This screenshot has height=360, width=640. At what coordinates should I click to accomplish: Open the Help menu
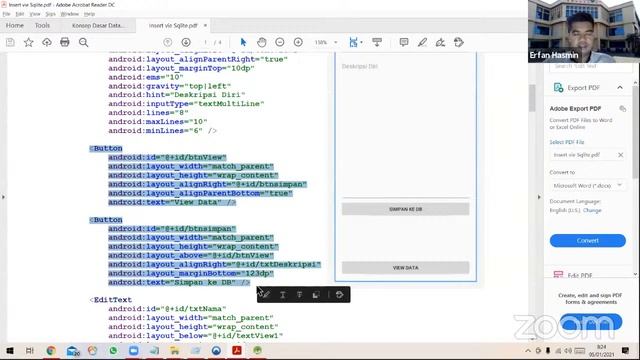click(x=89, y=14)
